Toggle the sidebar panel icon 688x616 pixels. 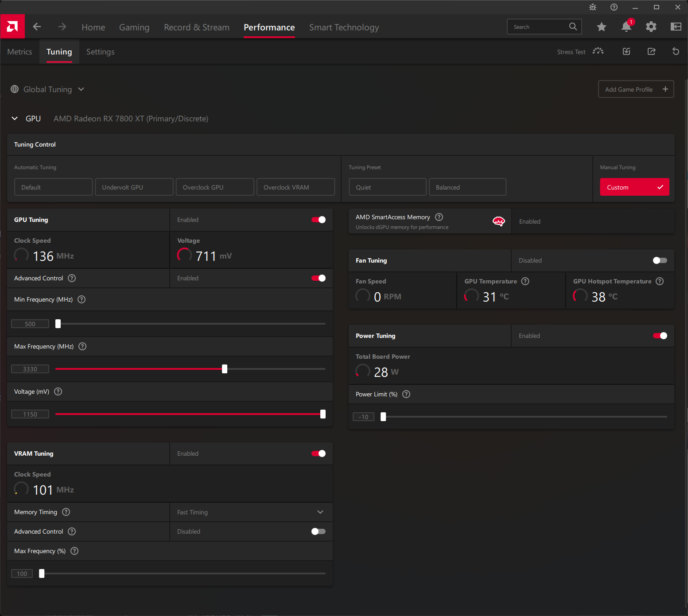pyautogui.click(x=676, y=27)
